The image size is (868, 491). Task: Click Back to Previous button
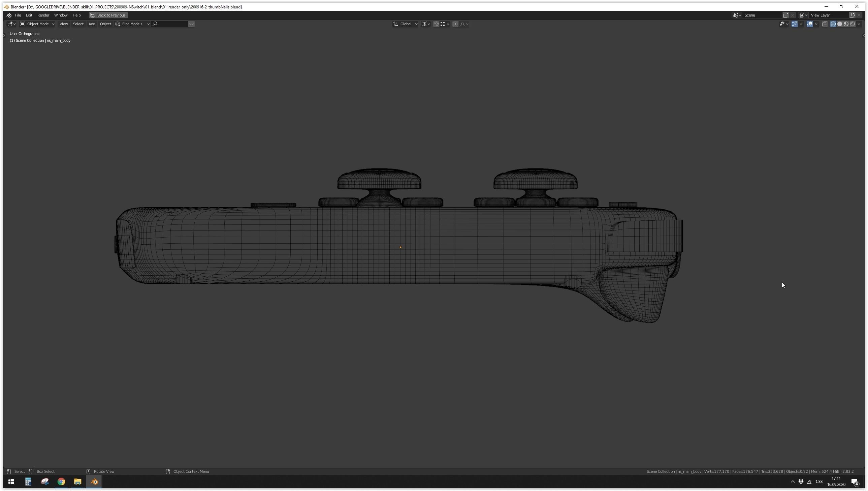pyautogui.click(x=108, y=15)
